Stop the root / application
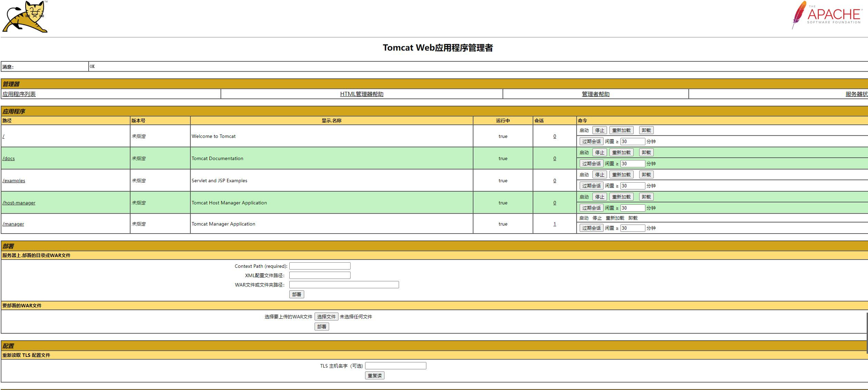The image size is (868, 390). pos(599,130)
